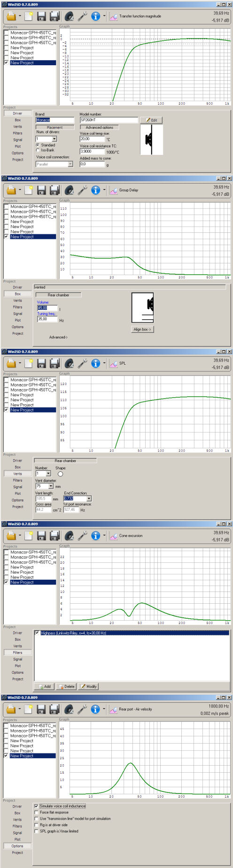Switch to Plot tab in Rear port Air velocity window
Image resolution: width=233 pixels, height=868 pixels.
coord(17,839)
